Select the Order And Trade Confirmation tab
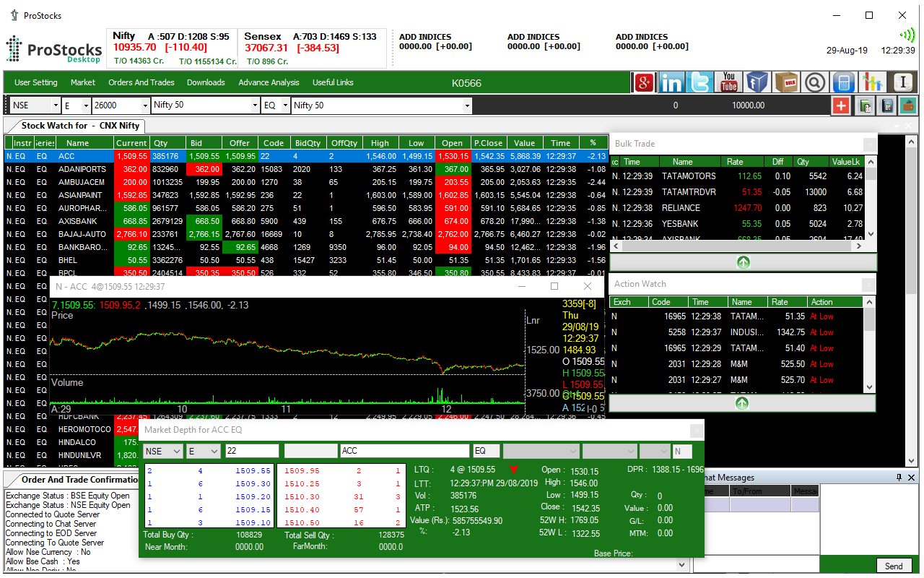This screenshot has height=578, width=924. (x=77, y=480)
